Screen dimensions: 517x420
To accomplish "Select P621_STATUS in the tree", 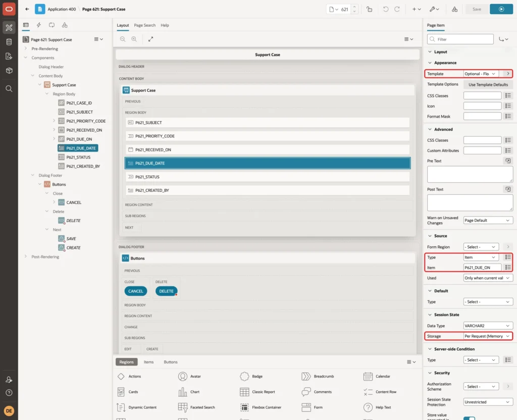I will (78, 157).
